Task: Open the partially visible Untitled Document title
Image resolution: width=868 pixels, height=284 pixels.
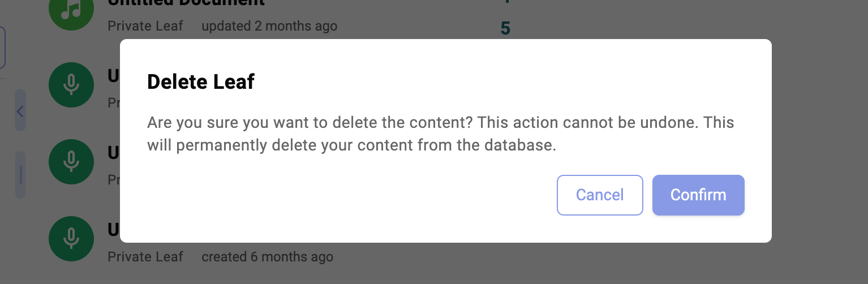Action: tap(186, 3)
